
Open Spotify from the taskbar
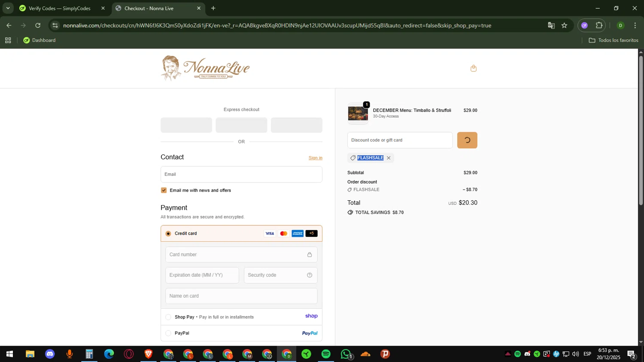(x=326, y=354)
